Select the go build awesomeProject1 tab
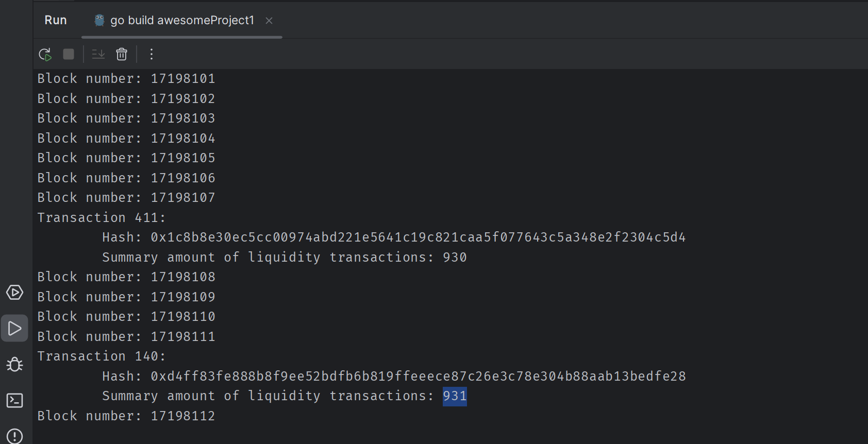 pyautogui.click(x=182, y=20)
